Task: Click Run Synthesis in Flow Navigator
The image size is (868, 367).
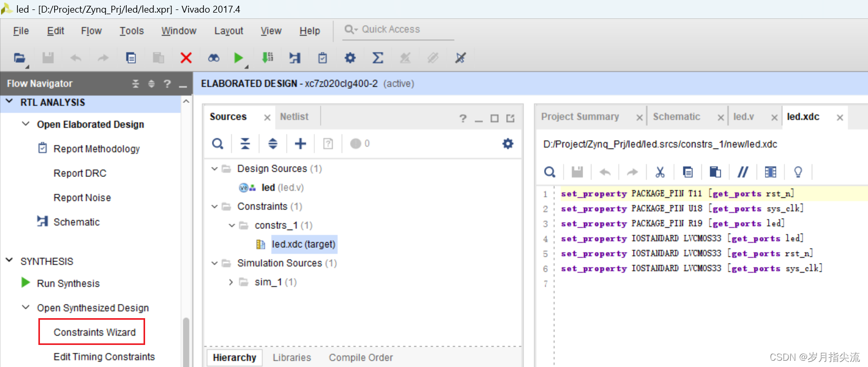Action: tap(68, 284)
